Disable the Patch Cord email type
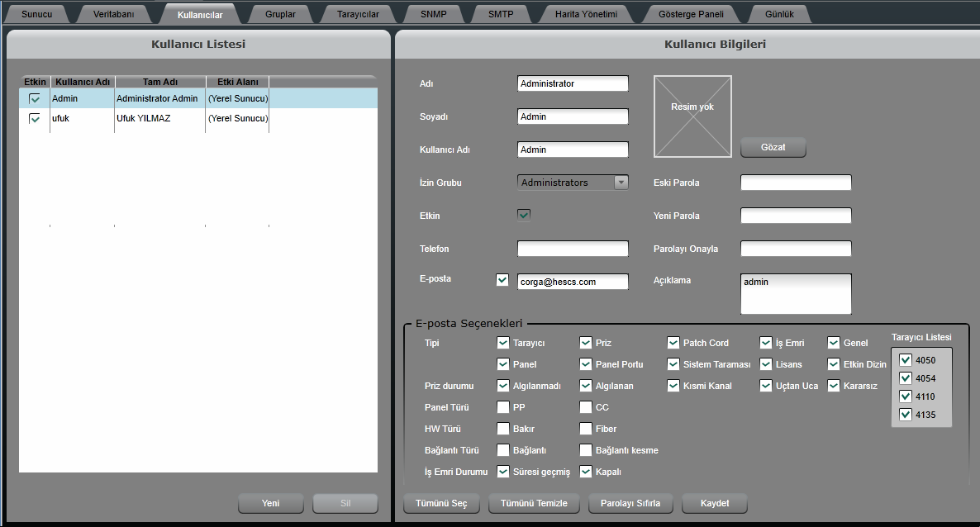Screen dimensions: 980x527 pos(673,343)
